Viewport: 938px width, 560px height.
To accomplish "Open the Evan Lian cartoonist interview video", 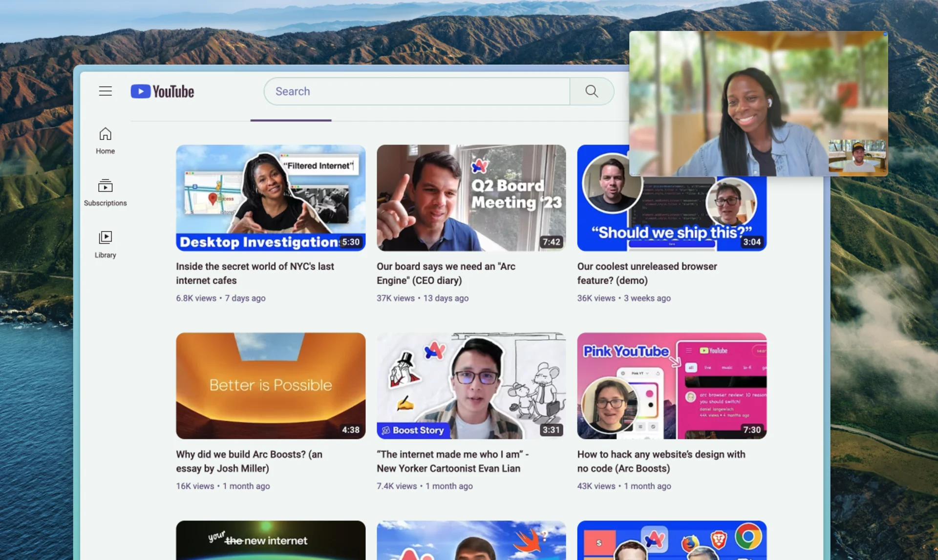I will [470, 385].
